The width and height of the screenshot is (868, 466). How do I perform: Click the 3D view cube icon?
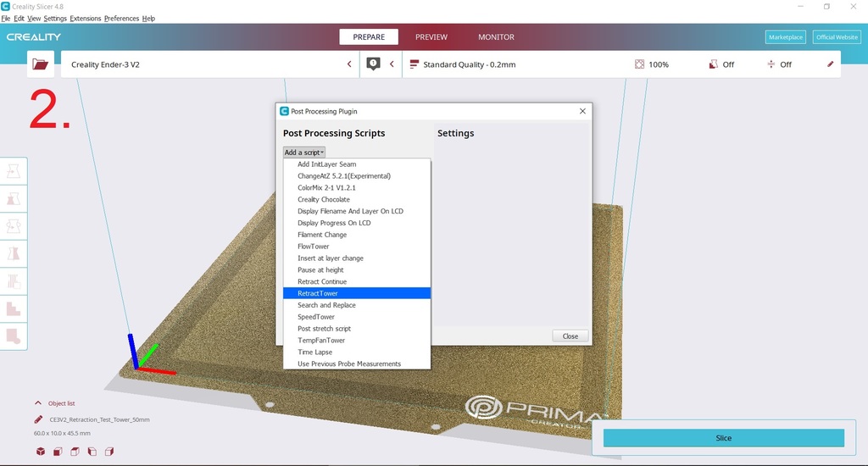(41, 452)
